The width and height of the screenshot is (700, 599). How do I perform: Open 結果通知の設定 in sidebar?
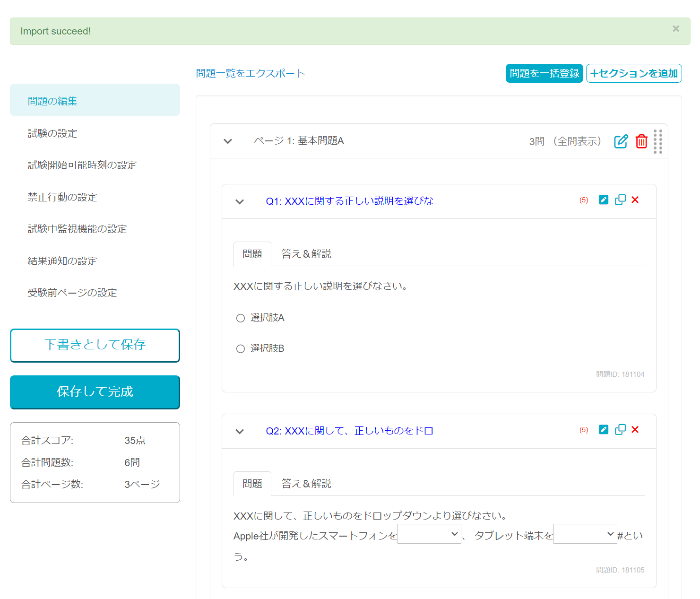click(95, 261)
